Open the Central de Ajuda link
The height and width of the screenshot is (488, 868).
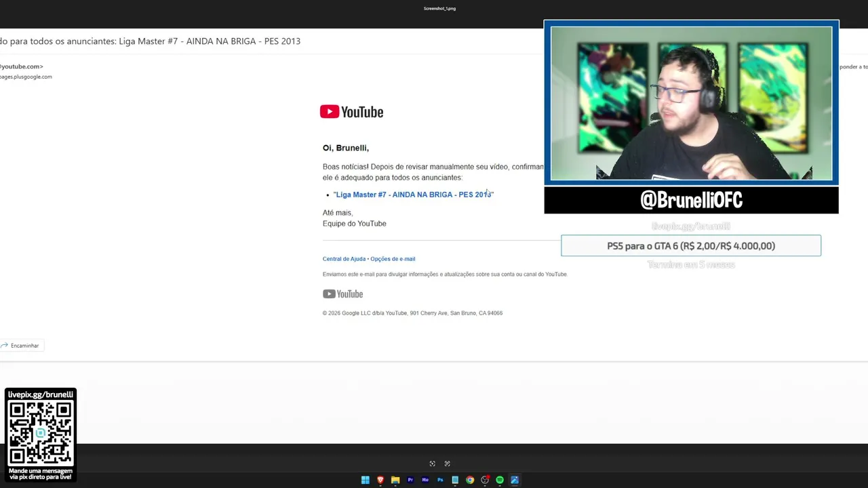click(344, 259)
